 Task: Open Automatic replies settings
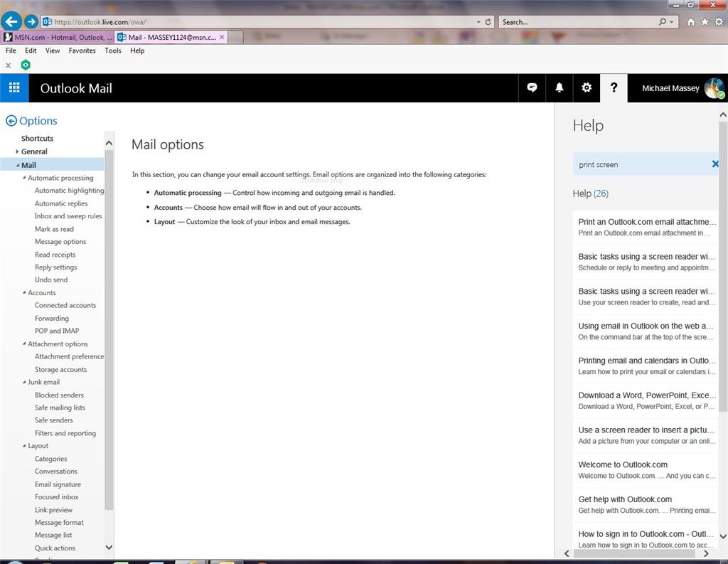(x=61, y=203)
